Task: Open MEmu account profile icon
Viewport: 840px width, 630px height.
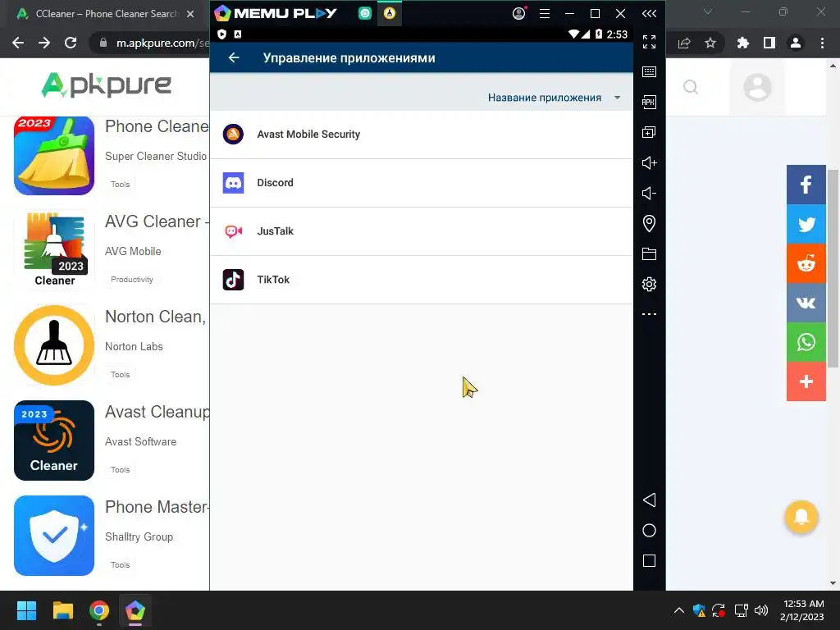Action: click(x=519, y=13)
